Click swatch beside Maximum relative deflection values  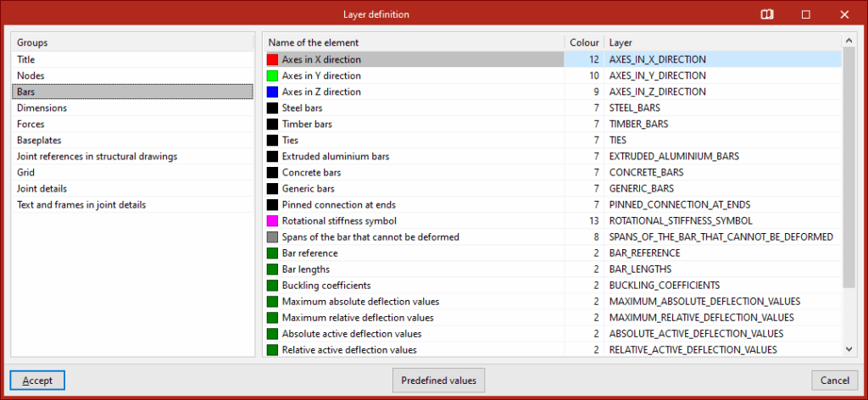coord(272,318)
